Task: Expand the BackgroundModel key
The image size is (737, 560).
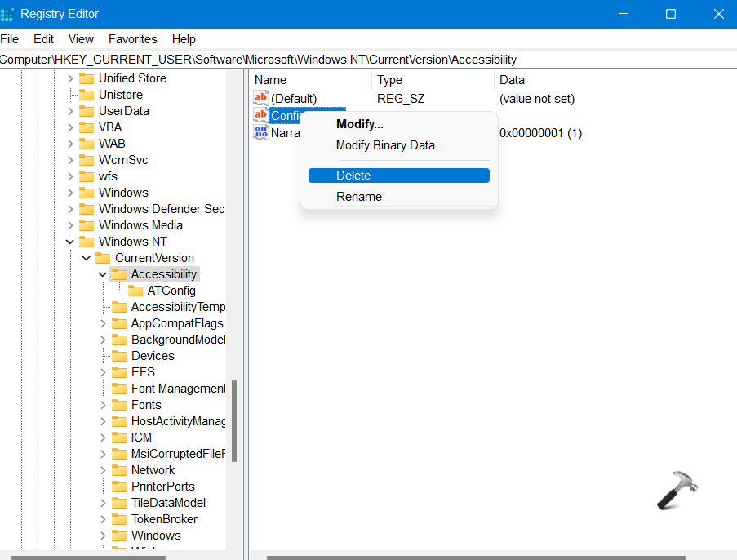Action: coord(103,340)
